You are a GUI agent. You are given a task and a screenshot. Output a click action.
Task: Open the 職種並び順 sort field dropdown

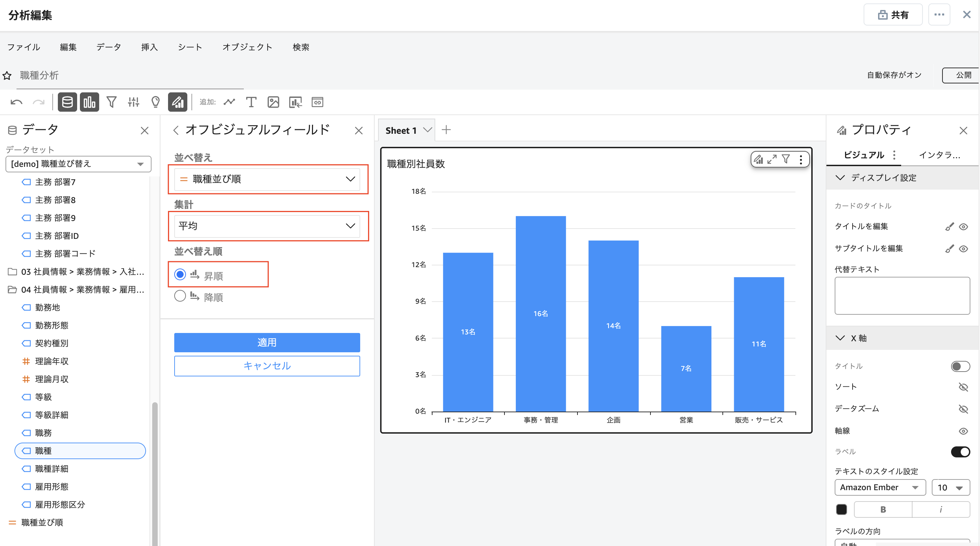pyautogui.click(x=267, y=179)
